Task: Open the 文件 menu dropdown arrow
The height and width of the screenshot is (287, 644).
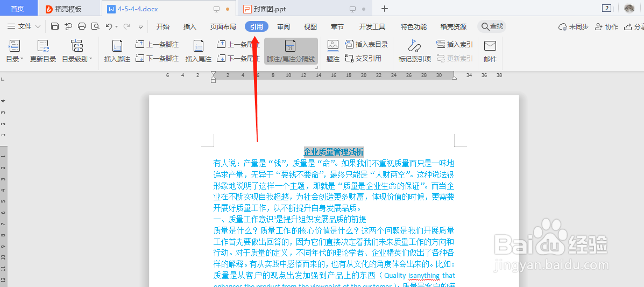Action: [x=38, y=27]
